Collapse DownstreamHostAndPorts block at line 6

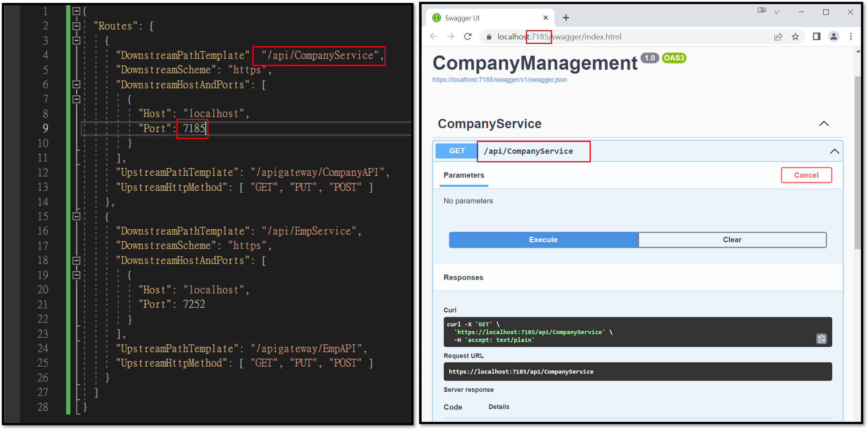click(76, 85)
